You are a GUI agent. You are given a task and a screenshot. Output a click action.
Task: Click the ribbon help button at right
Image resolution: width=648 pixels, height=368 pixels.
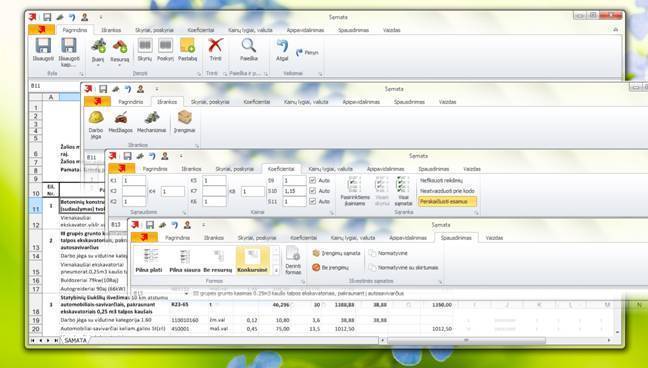coord(615,30)
